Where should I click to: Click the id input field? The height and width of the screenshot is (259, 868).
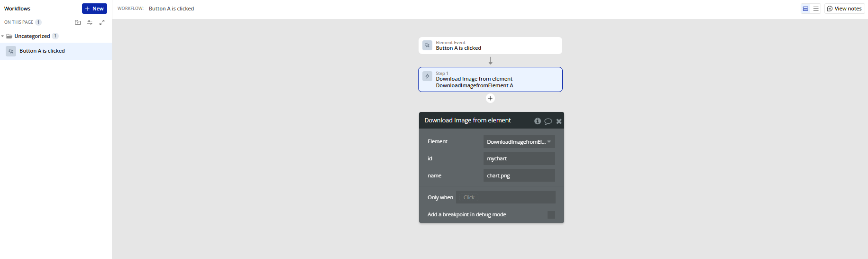point(519,159)
